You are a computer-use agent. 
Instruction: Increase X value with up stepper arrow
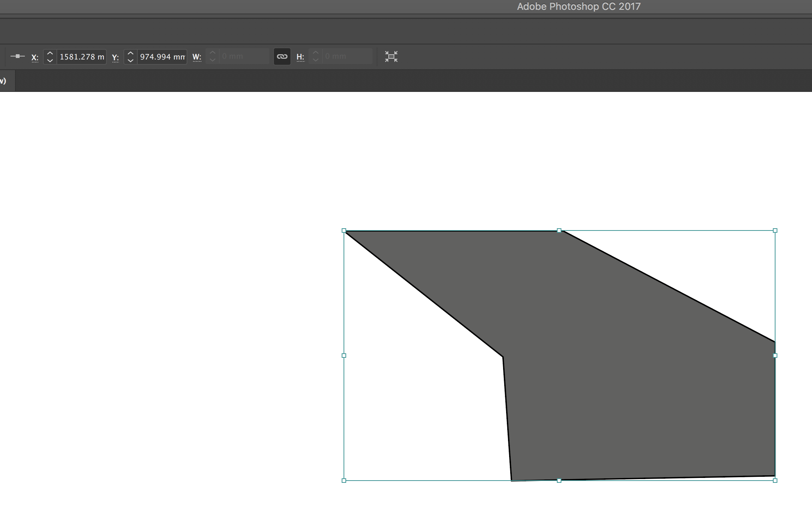(50, 53)
